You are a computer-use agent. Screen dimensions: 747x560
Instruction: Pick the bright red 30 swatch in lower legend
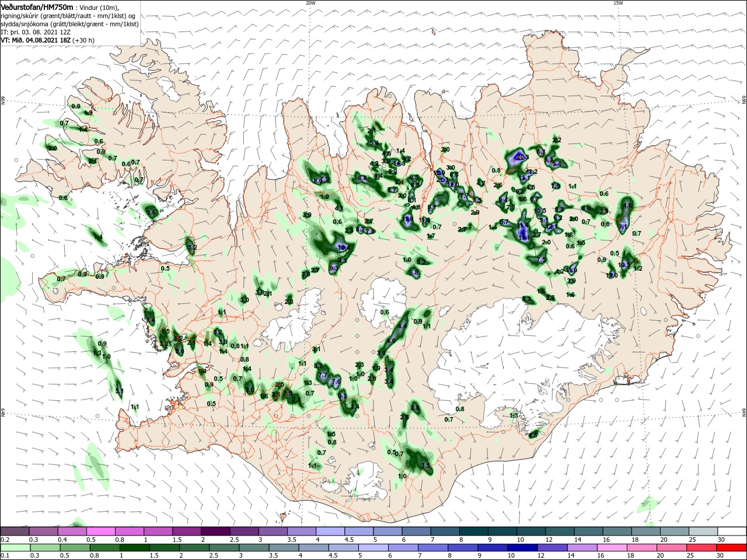point(732,548)
